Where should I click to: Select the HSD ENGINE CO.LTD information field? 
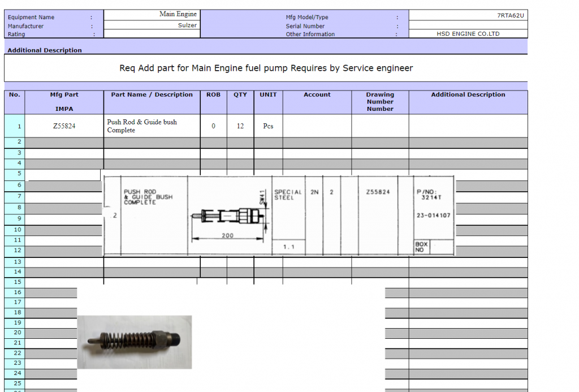468,34
